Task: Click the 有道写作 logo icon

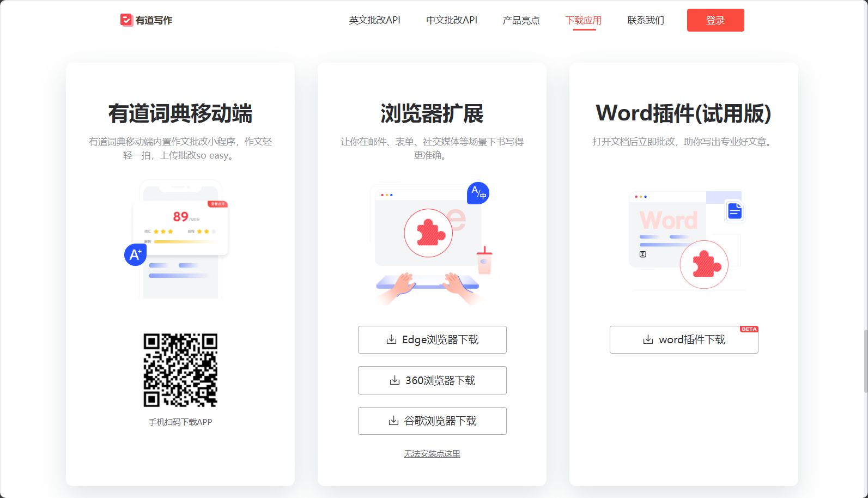Action: point(126,20)
